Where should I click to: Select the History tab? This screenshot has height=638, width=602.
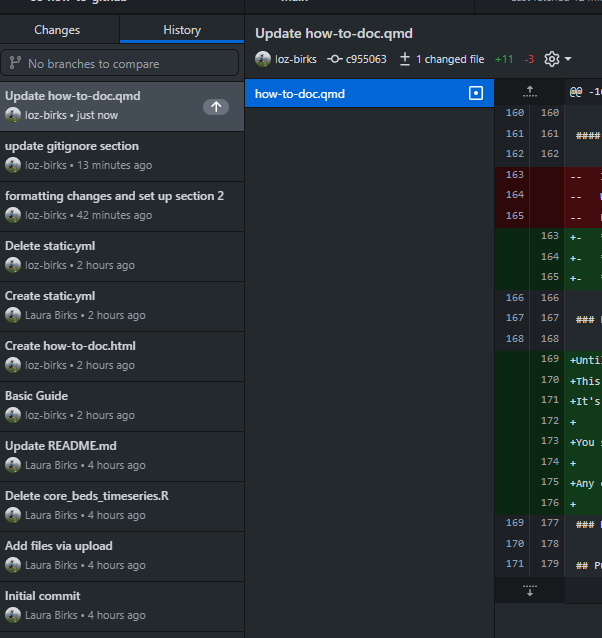(x=182, y=30)
